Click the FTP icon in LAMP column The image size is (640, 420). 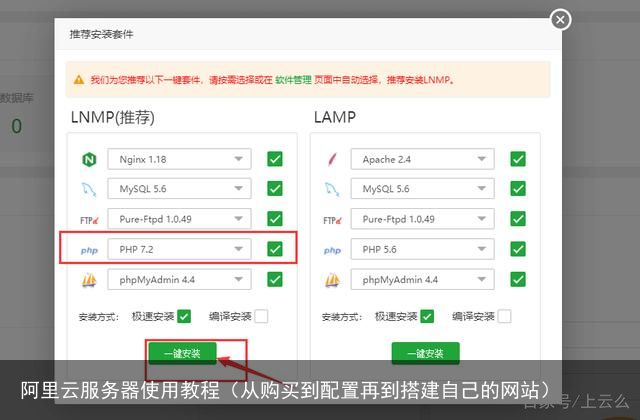pos(332,220)
